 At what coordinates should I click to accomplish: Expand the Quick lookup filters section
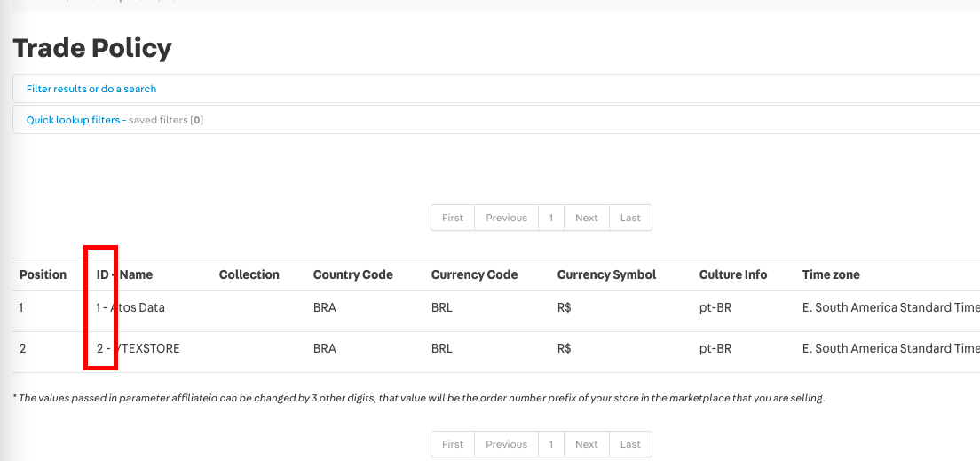tap(73, 120)
